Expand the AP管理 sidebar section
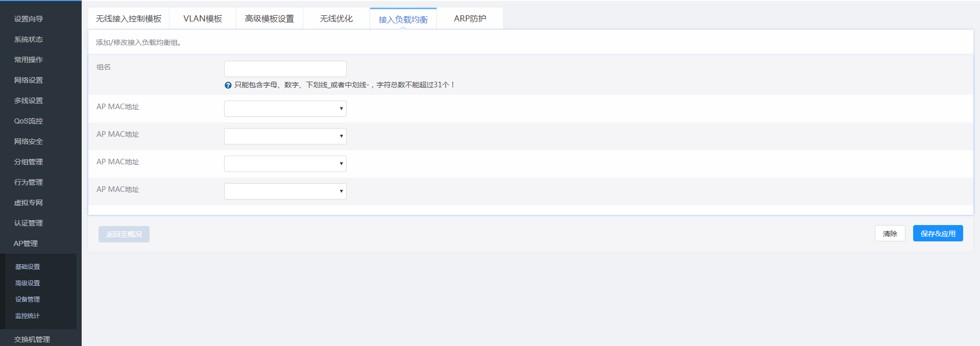Viewport: 980px width, 346px height. [26, 243]
